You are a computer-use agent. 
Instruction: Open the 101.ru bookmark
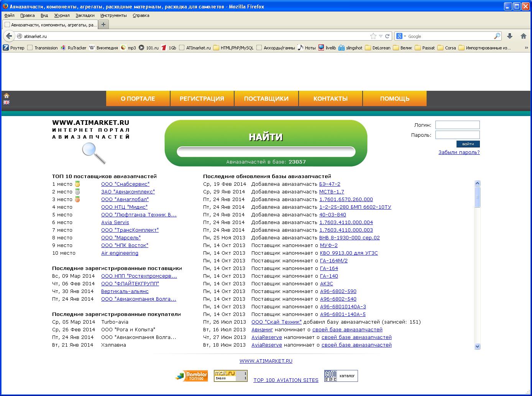point(149,48)
